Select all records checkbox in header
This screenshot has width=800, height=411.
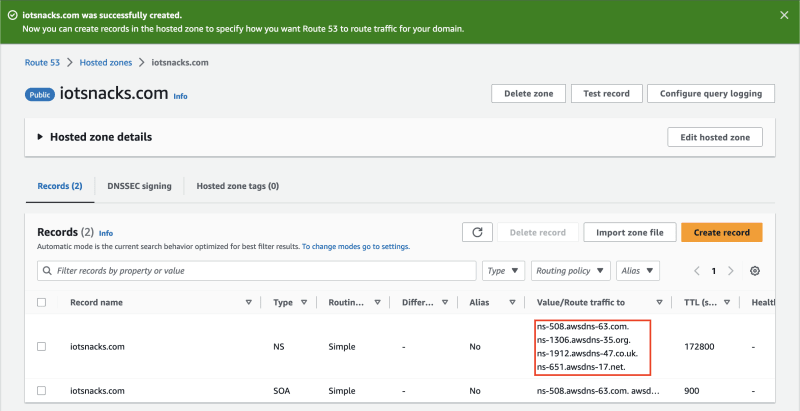click(42, 302)
